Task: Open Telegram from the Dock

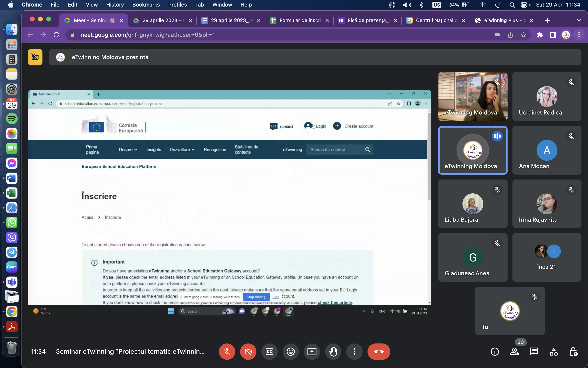Action: pos(12,252)
